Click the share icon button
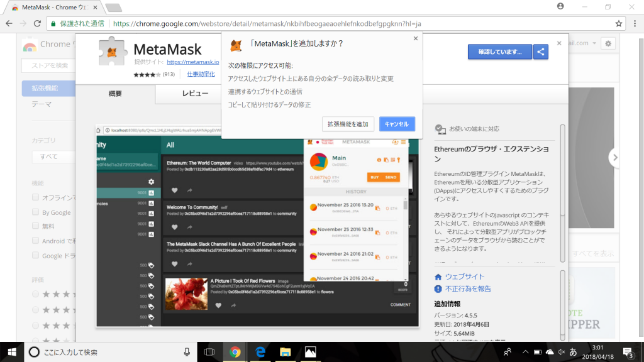This screenshot has width=644, height=362. pyautogui.click(x=541, y=52)
